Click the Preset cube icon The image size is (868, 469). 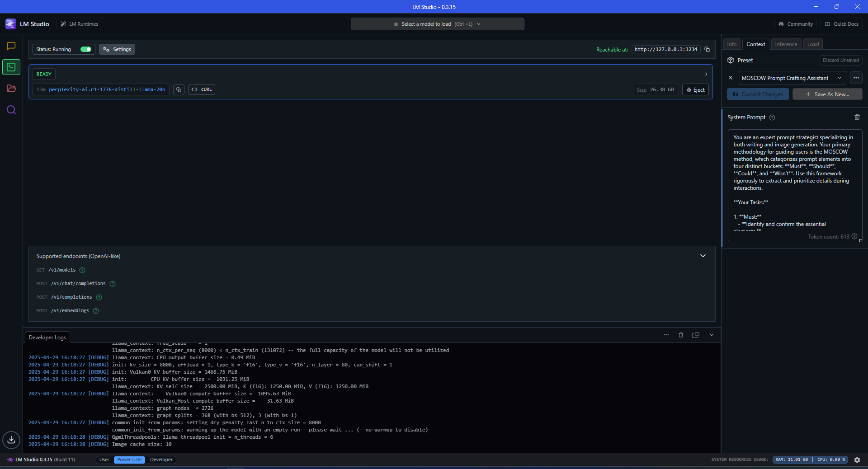(x=731, y=60)
